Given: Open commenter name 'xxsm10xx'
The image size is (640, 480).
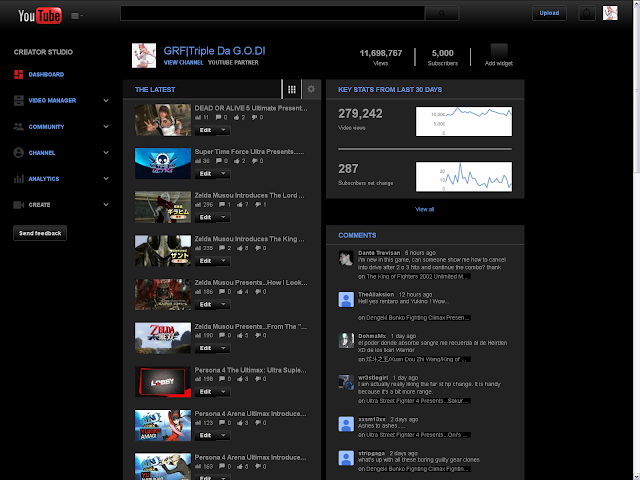Looking at the screenshot, I should point(372,420).
